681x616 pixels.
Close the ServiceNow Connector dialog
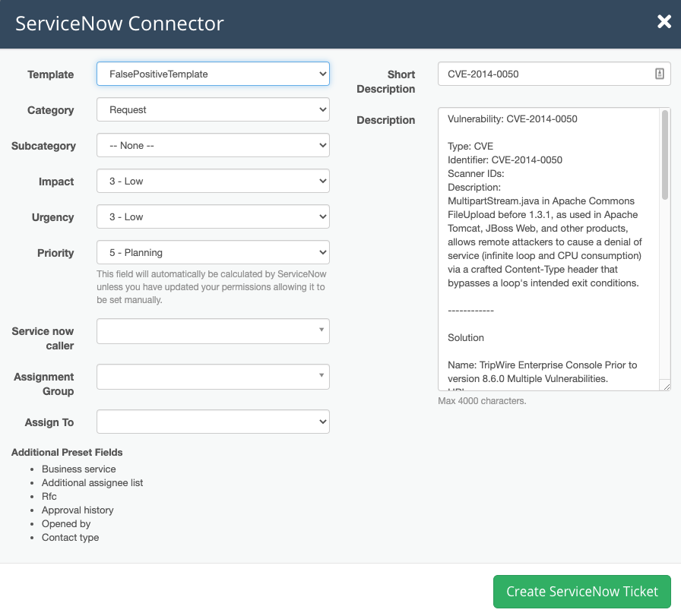tap(664, 21)
